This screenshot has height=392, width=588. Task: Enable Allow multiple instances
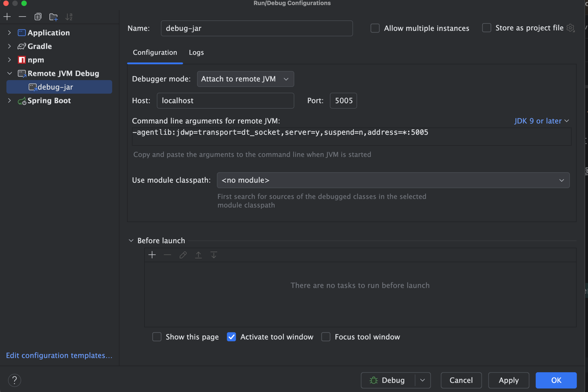click(x=375, y=28)
